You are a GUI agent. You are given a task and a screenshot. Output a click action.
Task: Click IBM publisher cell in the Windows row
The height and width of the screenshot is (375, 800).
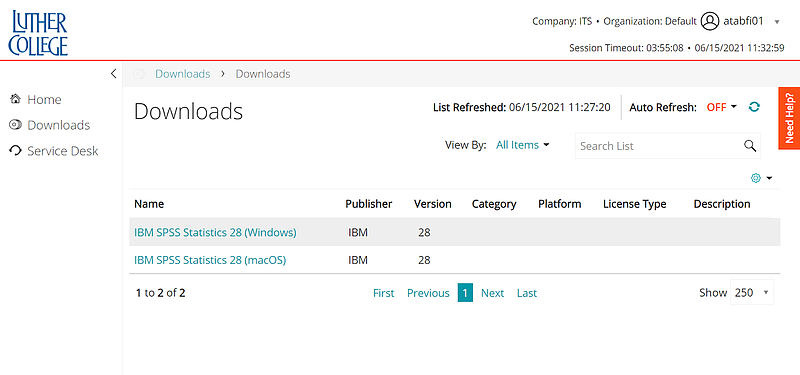click(x=358, y=233)
